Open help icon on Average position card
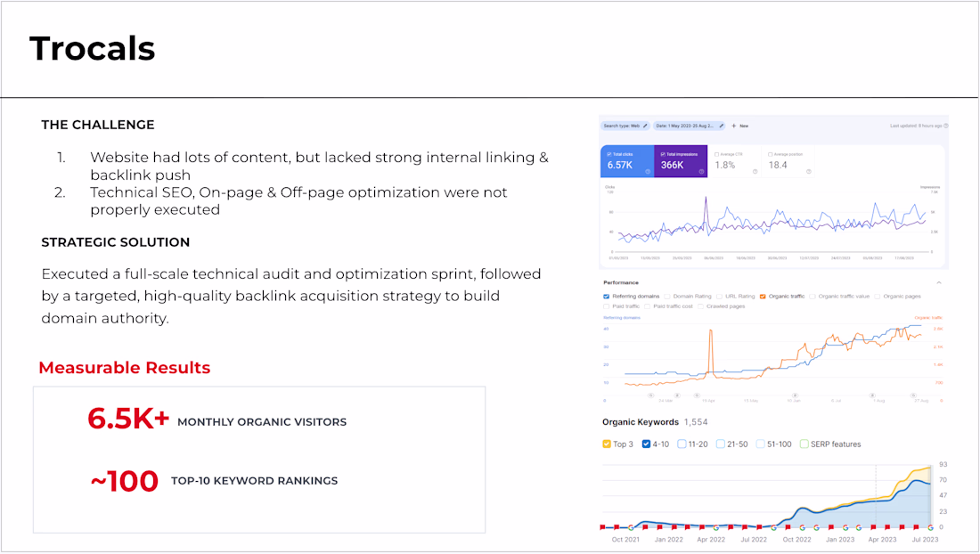The height and width of the screenshot is (554, 980). pos(809,171)
